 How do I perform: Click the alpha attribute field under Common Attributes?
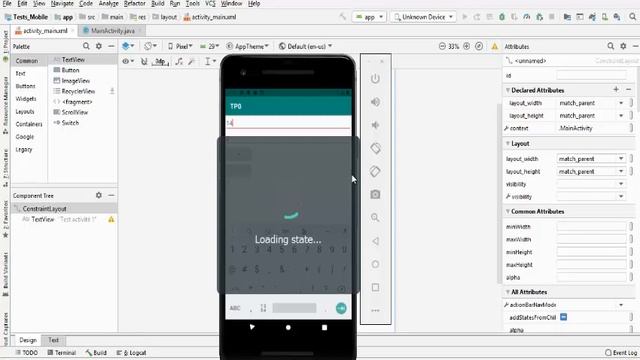[x=591, y=278]
